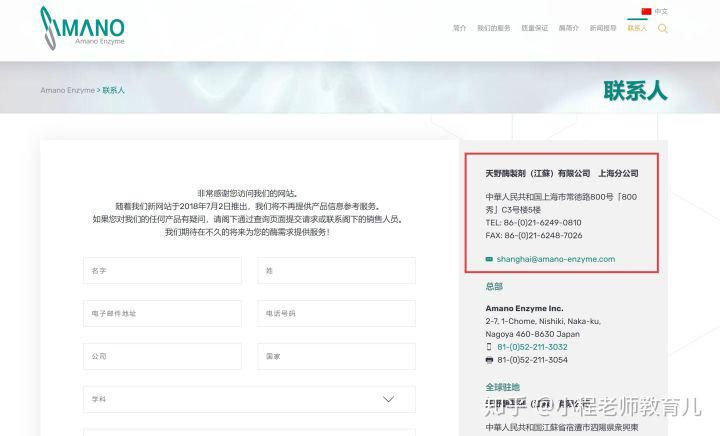Focus the 公司 input field
This screenshot has width=720, height=436.
pyautogui.click(x=163, y=356)
